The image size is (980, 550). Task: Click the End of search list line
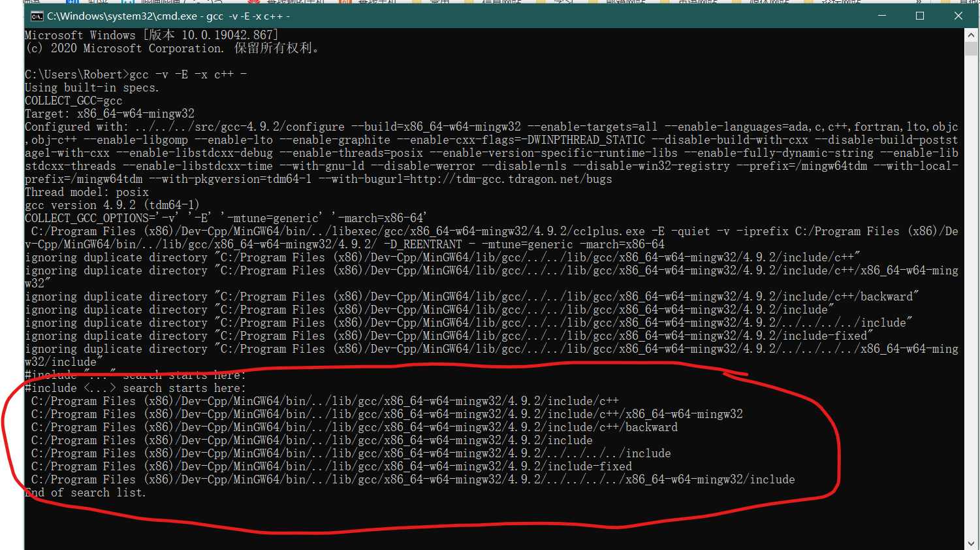pyautogui.click(x=86, y=493)
